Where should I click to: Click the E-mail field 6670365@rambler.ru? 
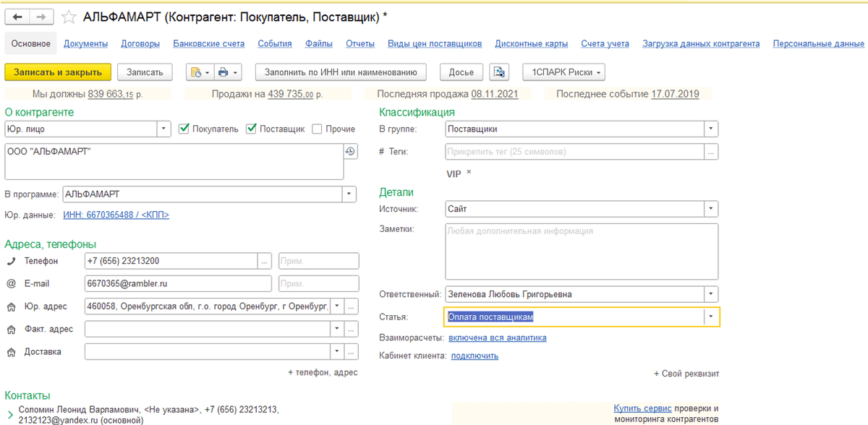[178, 283]
